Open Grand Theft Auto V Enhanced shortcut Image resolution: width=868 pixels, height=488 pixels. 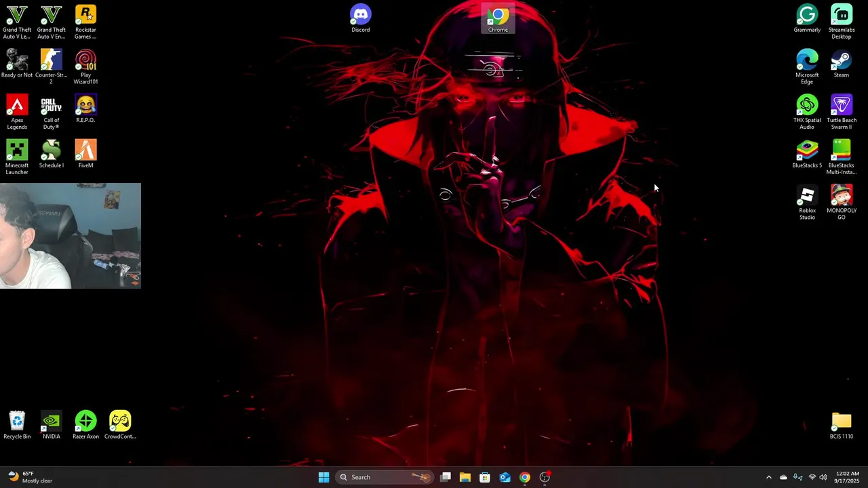(x=52, y=22)
